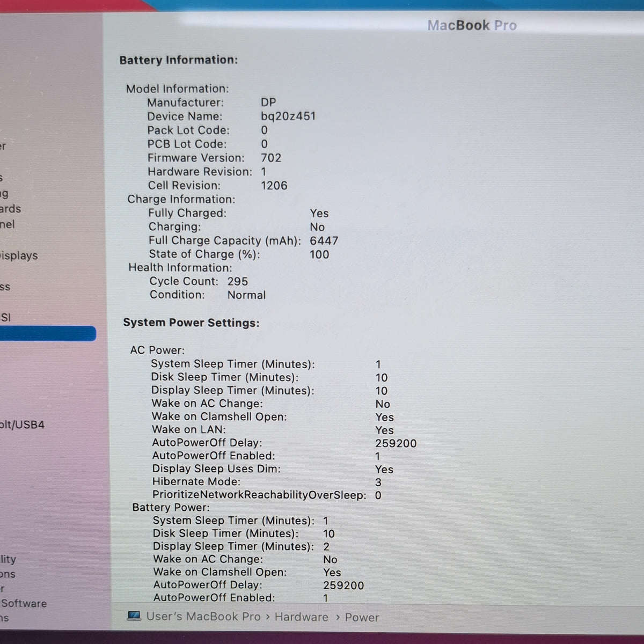Click the Model Information label

pyautogui.click(x=177, y=89)
